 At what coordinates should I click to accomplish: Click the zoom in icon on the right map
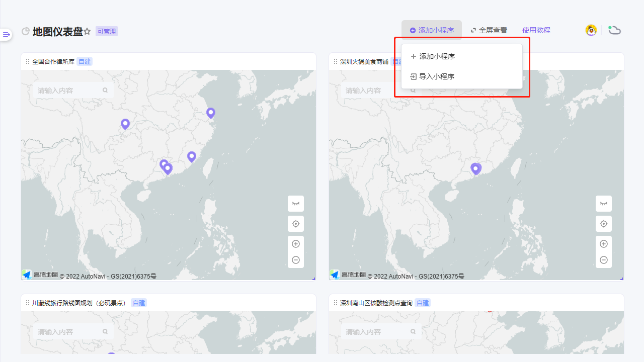point(604,244)
